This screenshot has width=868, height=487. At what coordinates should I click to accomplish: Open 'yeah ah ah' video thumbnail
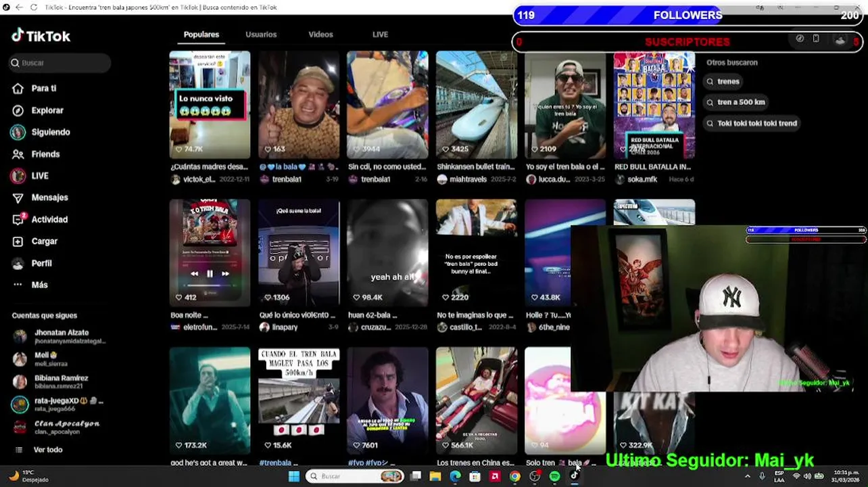[387, 253]
